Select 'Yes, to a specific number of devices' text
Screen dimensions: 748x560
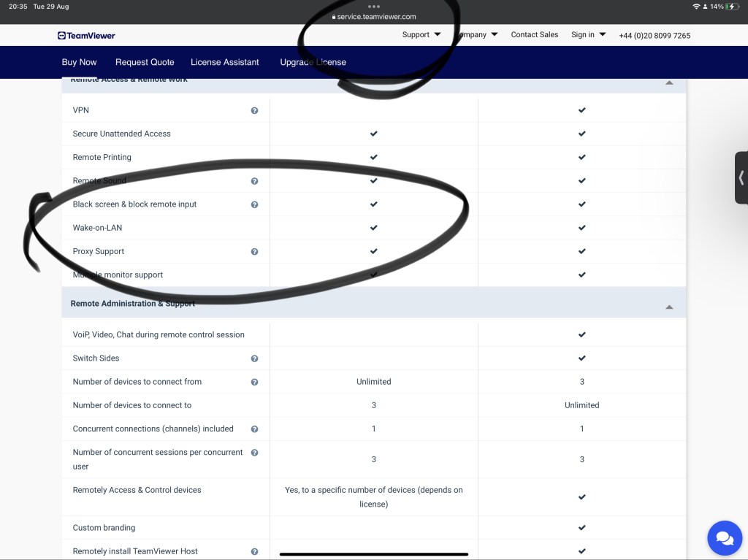(373, 497)
